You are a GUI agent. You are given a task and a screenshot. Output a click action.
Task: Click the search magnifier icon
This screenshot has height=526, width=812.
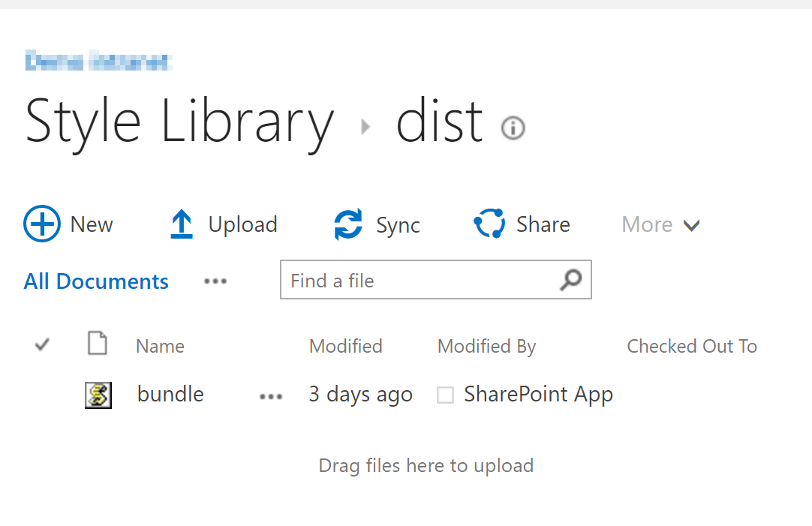point(571,280)
